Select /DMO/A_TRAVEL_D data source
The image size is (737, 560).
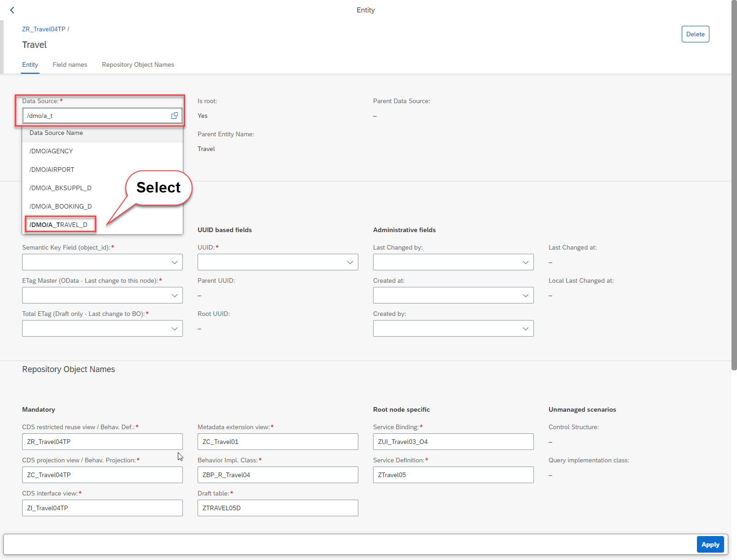tap(103, 225)
